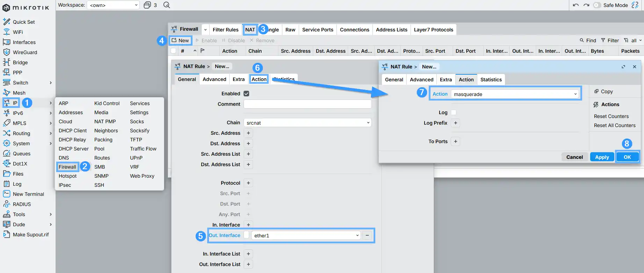The image size is (644, 273).
Task: Open the PPP menu icon
Action: click(x=6, y=72)
